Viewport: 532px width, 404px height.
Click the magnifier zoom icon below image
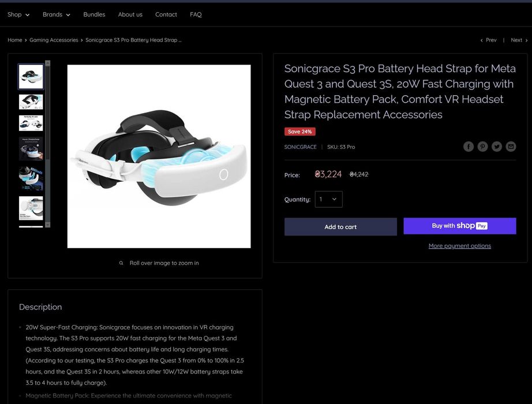click(121, 263)
